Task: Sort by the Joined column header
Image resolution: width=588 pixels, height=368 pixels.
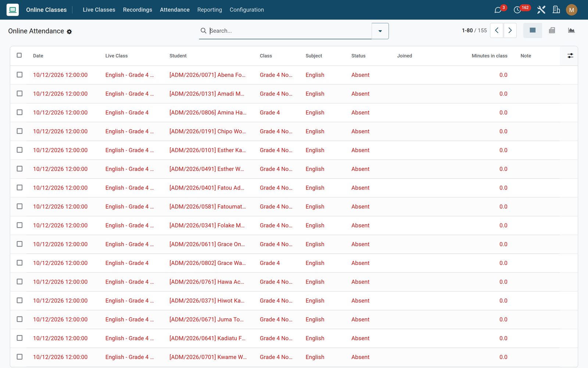Action: [404, 56]
